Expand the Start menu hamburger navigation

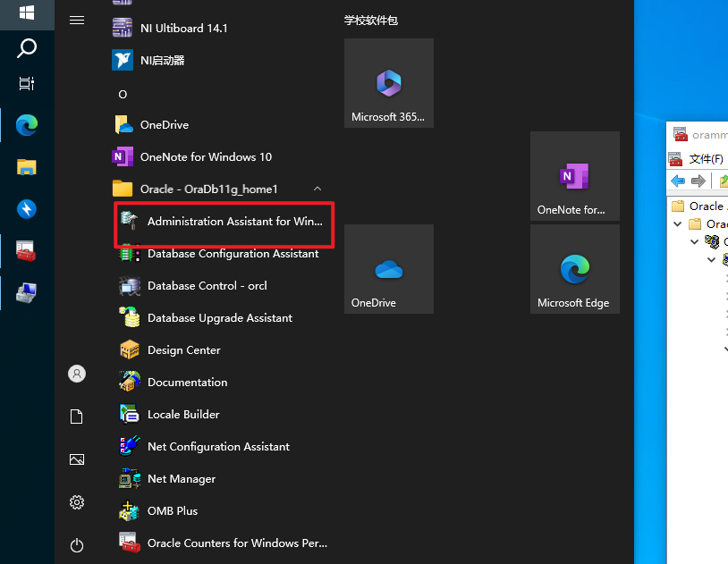tap(77, 20)
